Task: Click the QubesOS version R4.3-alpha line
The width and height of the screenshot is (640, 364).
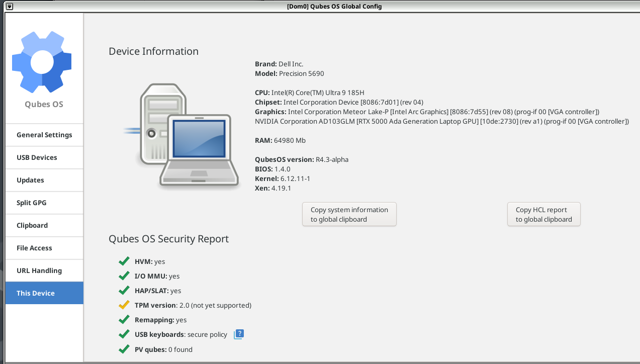Action: coord(302,159)
